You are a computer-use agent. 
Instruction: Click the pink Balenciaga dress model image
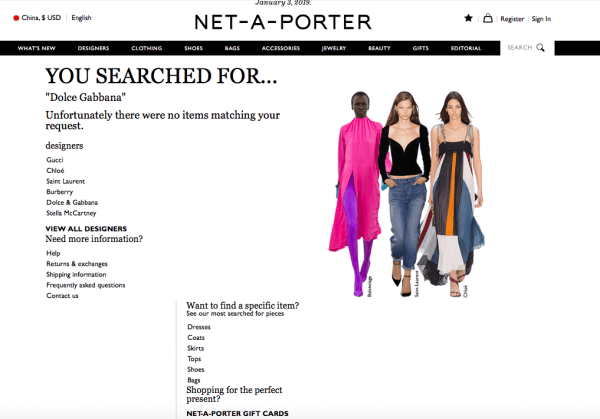(356, 194)
